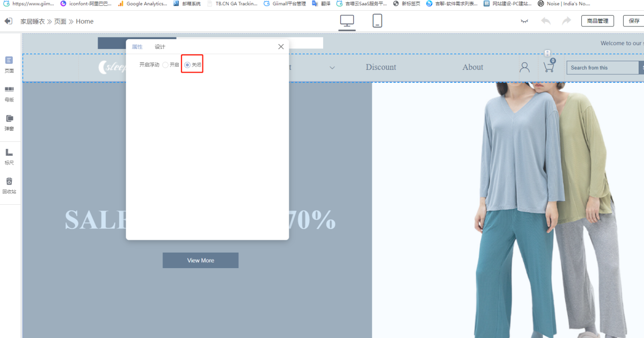Expand the navigation menu chevron dropdown
644x338 pixels.
coord(332,68)
